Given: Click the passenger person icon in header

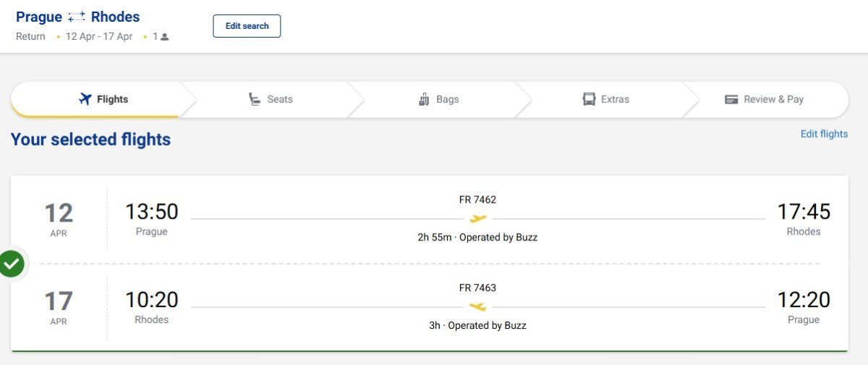Looking at the screenshot, I should (165, 37).
